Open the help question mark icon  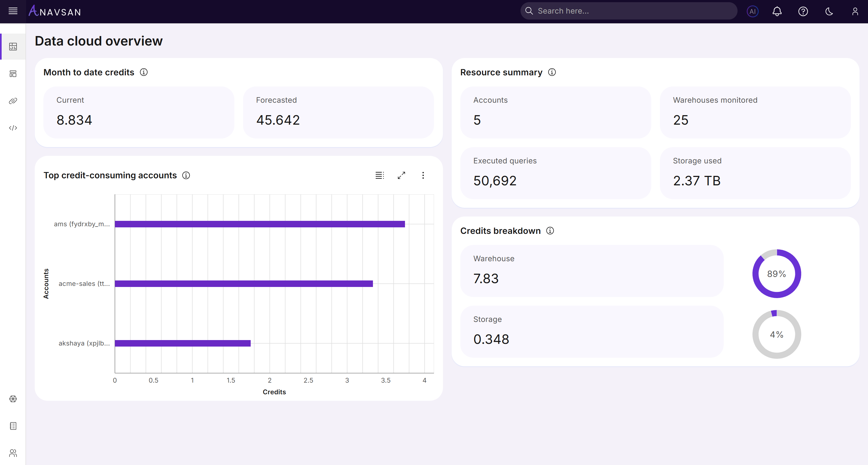803,11
